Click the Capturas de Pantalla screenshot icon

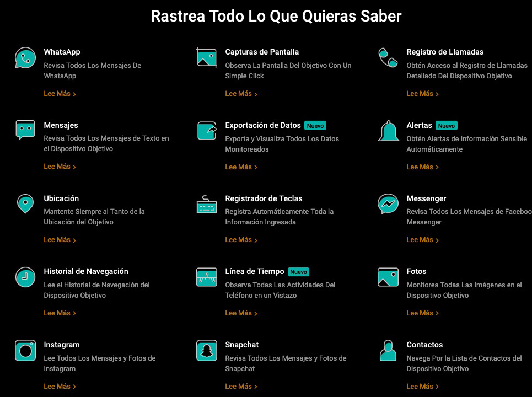[207, 57]
